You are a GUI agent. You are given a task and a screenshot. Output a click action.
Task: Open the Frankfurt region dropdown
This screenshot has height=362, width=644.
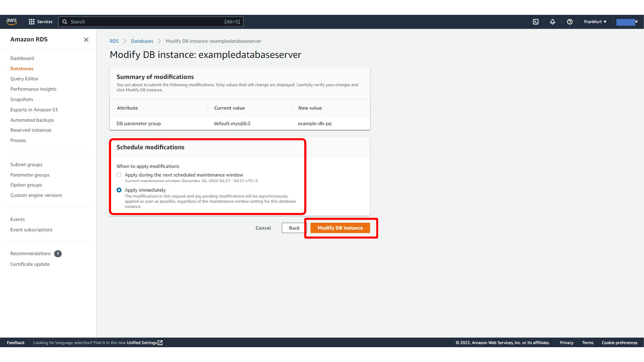click(x=595, y=22)
